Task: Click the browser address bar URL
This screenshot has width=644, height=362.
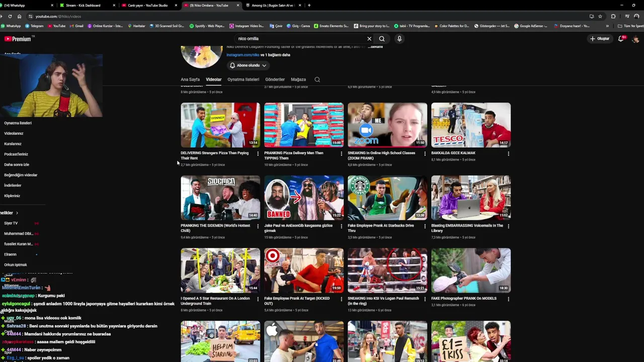Action: point(58,16)
